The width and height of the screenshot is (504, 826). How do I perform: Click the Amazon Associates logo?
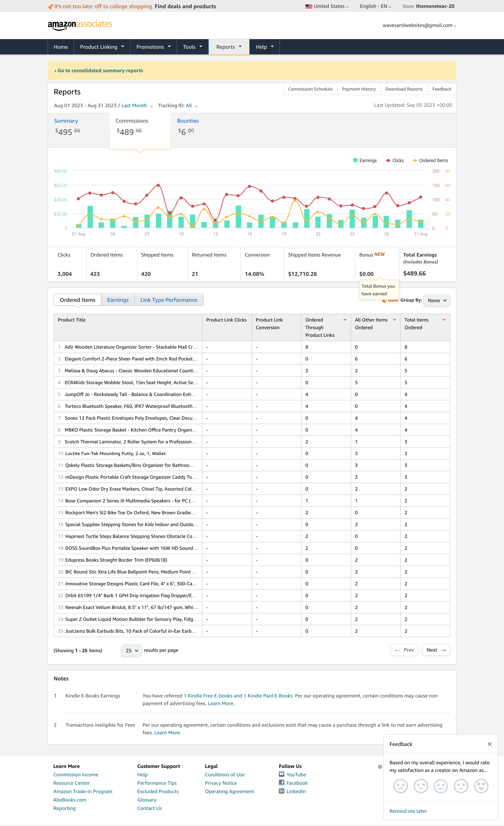coord(80,25)
